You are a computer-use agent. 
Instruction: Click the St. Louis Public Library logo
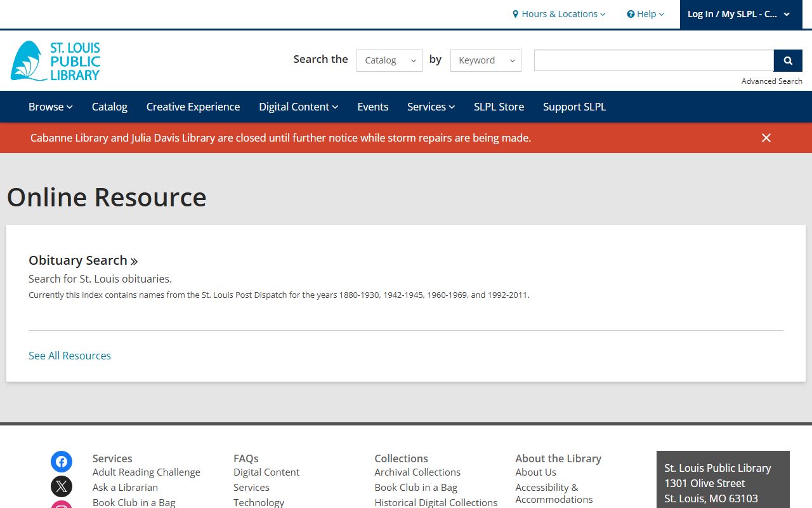56,61
